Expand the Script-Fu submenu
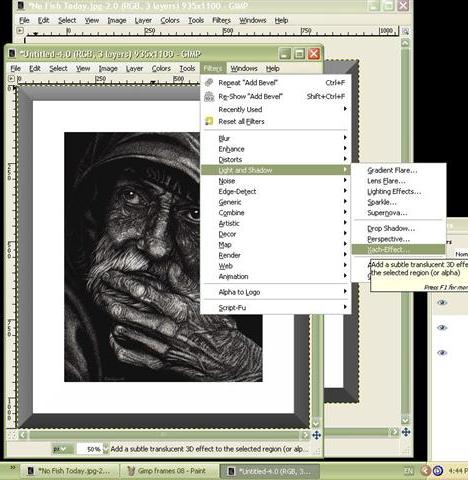The height and width of the screenshot is (480, 468). 276,308
